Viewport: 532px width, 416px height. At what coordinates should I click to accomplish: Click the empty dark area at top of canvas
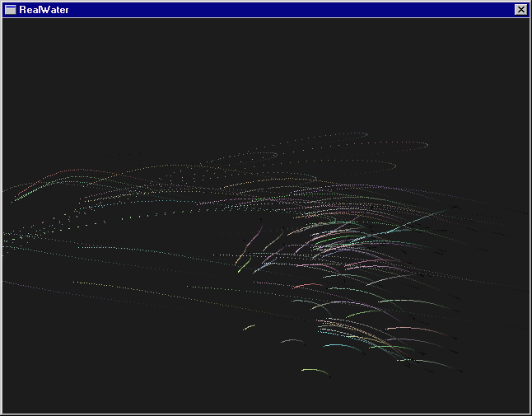tap(264, 66)
